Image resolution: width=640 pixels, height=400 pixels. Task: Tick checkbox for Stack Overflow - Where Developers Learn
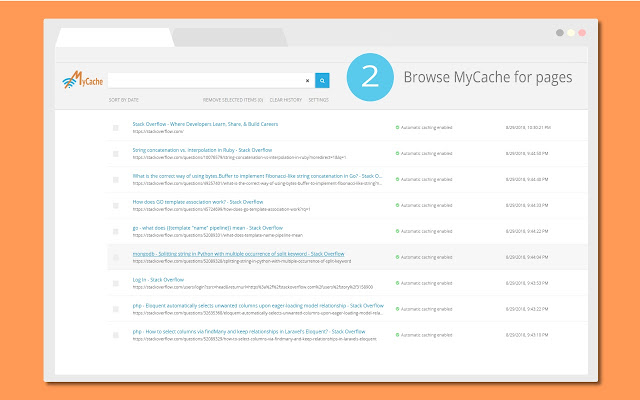click(x=116, y=128)
